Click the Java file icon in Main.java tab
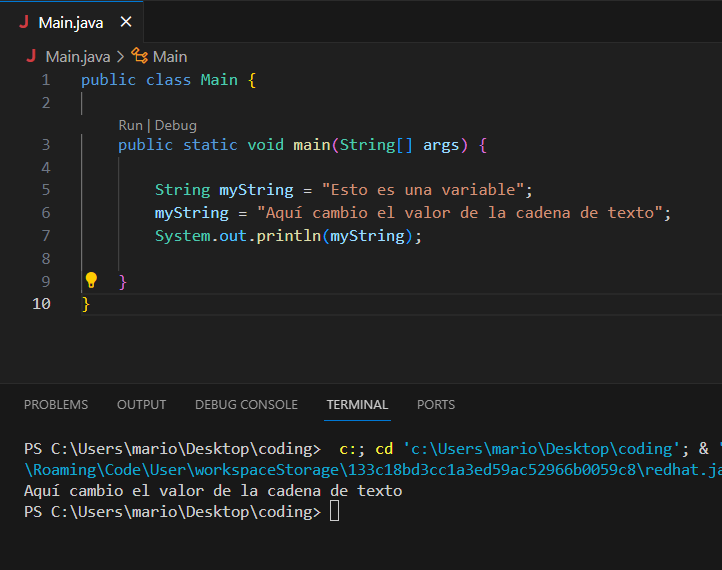Viewport: 722px width, 570px height. point(24,22)
